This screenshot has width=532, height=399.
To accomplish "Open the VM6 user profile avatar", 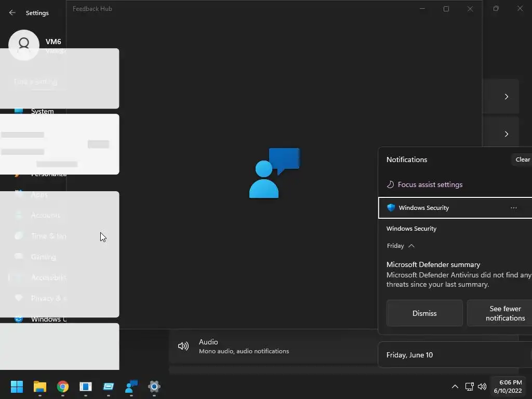I will (x=24, y=45).
